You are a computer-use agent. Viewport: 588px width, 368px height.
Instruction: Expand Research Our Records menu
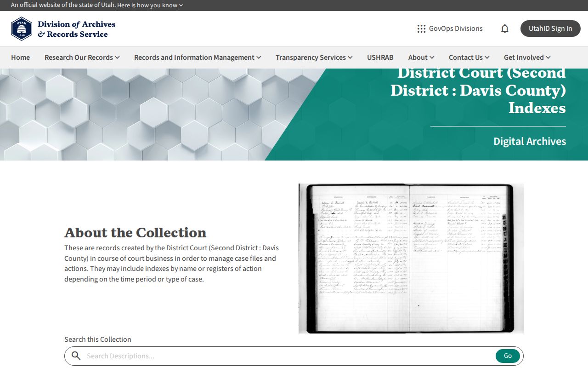[82, 57]
